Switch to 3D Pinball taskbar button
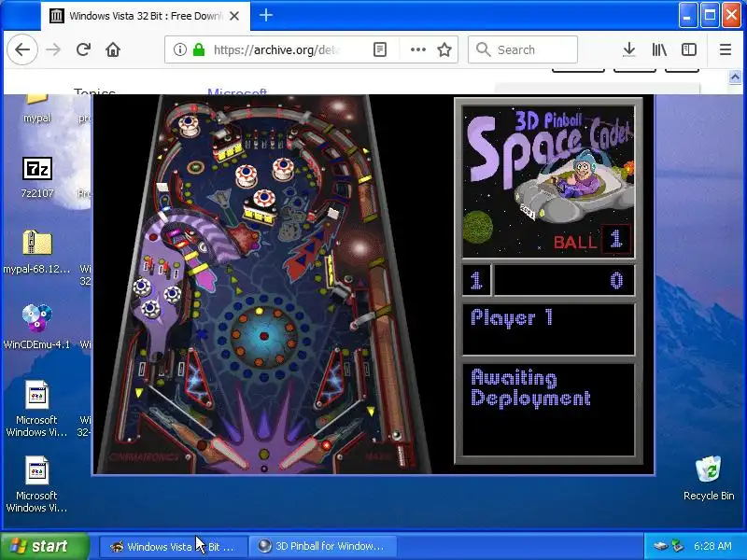Image resolution: width=747 pixels, height=560 pixels. [x=323, y=546]
